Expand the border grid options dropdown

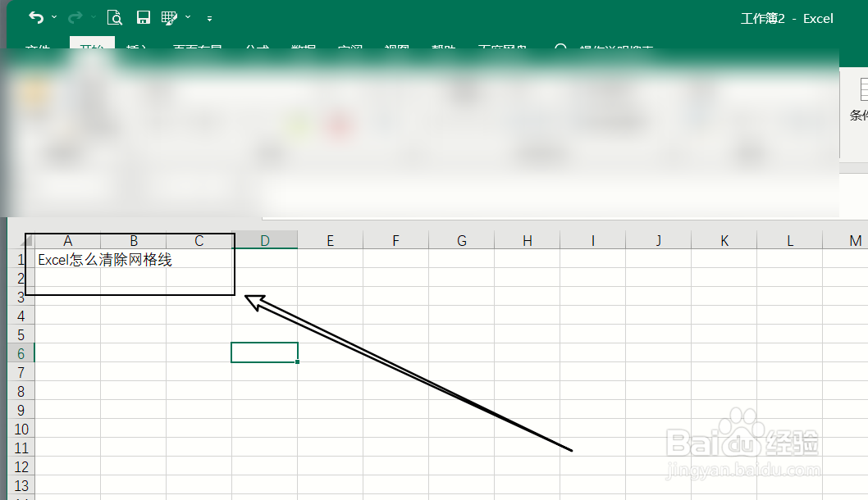click(188, 18)
